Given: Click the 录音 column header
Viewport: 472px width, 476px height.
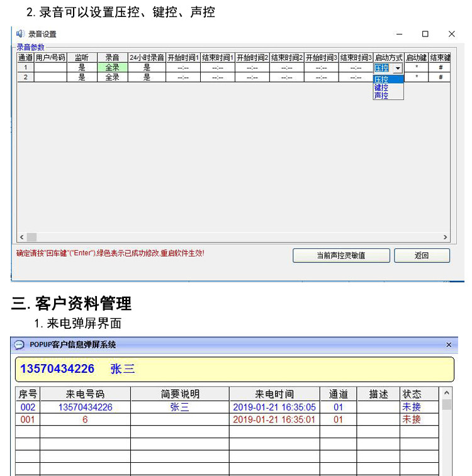Looking at the screenshot, I should tap(113, 57).
